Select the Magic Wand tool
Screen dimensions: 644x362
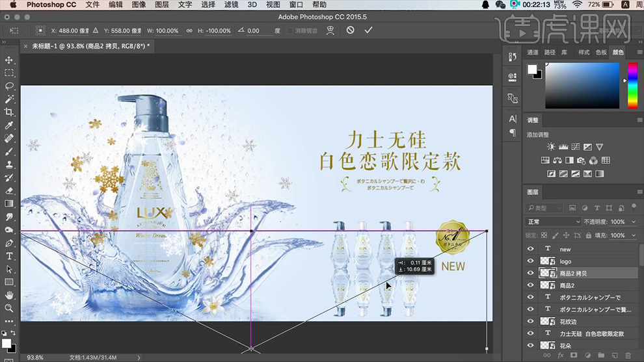click(8, 99)
